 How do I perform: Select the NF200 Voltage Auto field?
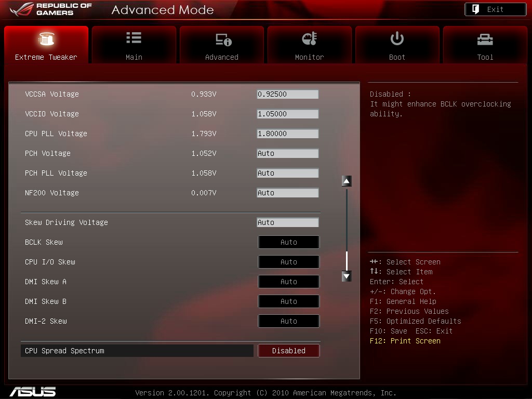pyautogui.click(x=288, y=193)
